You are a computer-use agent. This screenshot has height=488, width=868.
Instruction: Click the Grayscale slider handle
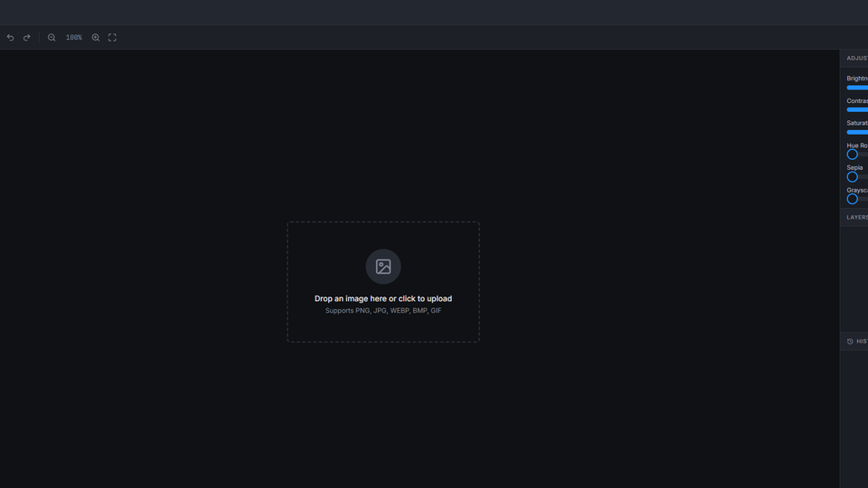852,199
